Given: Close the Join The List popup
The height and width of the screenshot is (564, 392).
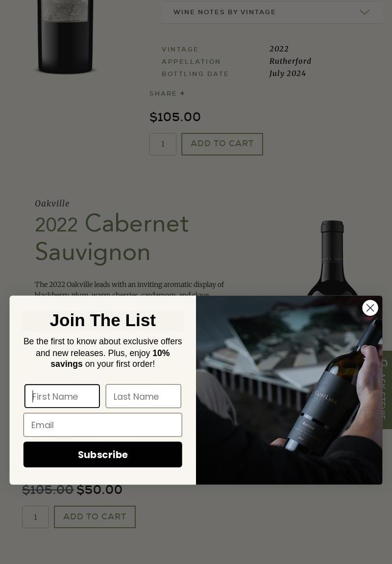Looking at the screenshot, I should [x=370, y=308].
